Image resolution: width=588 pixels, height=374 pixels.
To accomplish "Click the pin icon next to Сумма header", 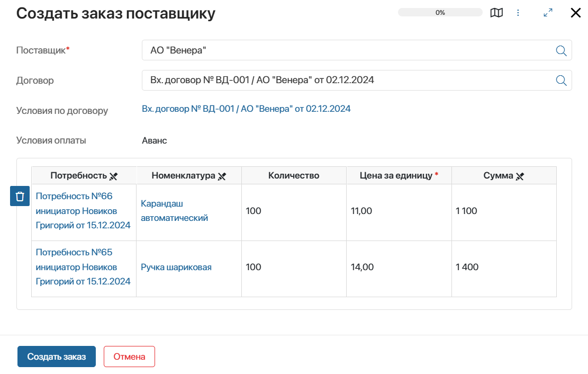I will [x=520, y=176].
